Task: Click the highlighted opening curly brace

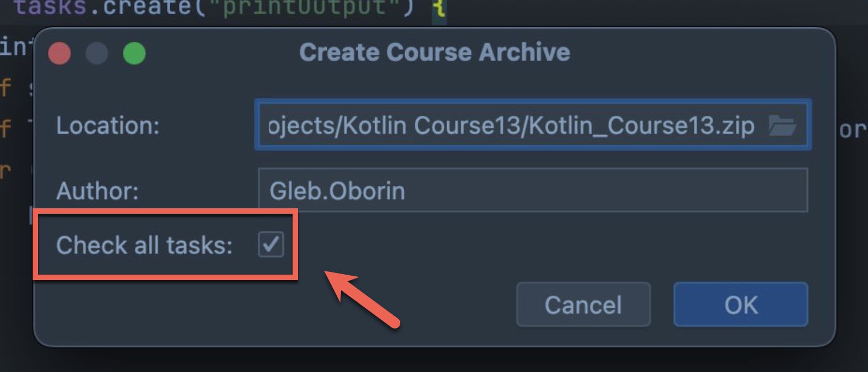Action: pyautogui.click(x=439, y=9)
